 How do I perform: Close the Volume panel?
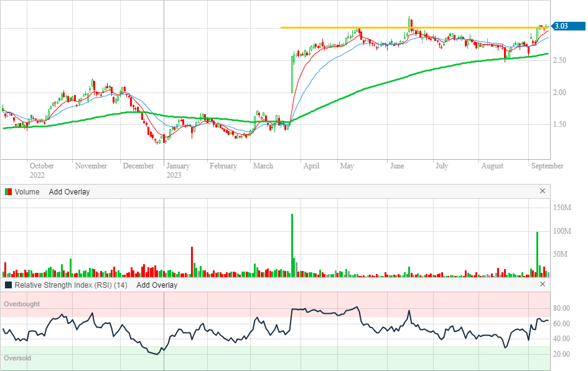pyautogui.click(x=542, y=191)
